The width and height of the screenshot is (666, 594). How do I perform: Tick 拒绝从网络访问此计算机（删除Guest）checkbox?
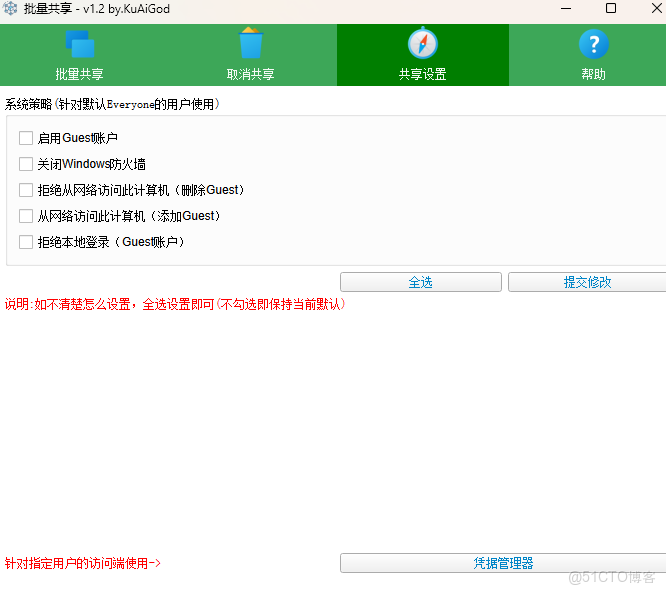26,190
